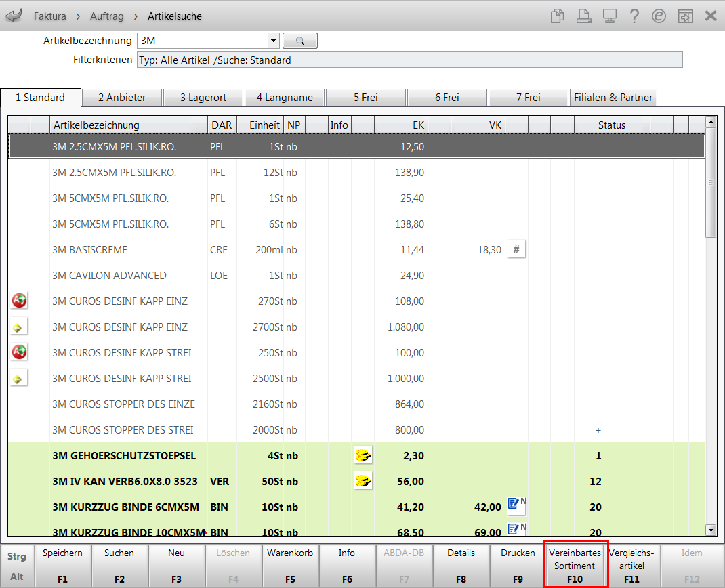Click info icon on 3M IV KAN VERB row
The width and height of the screenshot is (725, 588).
[x=363, y=481]
